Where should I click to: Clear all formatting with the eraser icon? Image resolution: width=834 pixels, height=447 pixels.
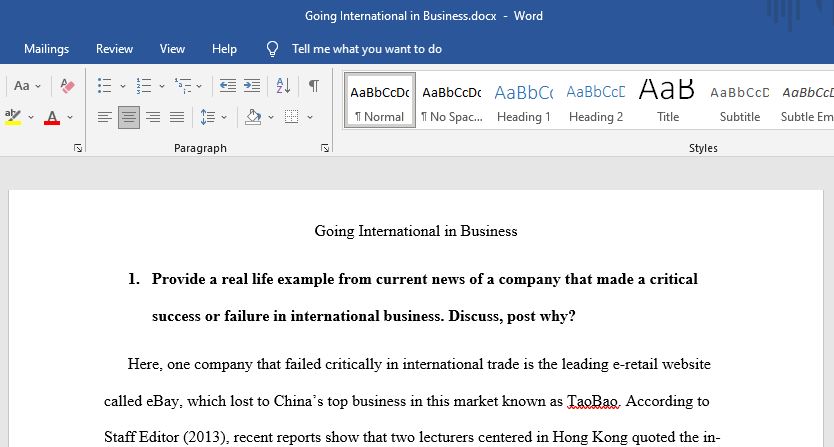pyautogui.click(x=68, y=86)
